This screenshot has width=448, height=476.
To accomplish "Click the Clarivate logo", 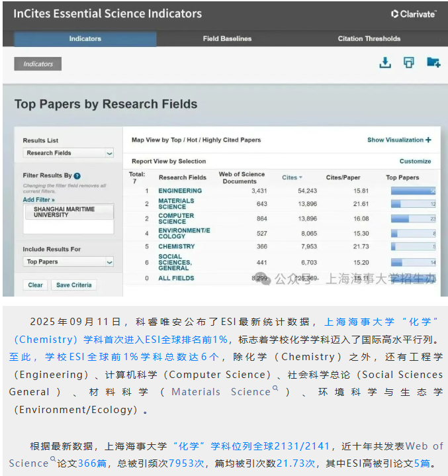I will tap(414, 13).
